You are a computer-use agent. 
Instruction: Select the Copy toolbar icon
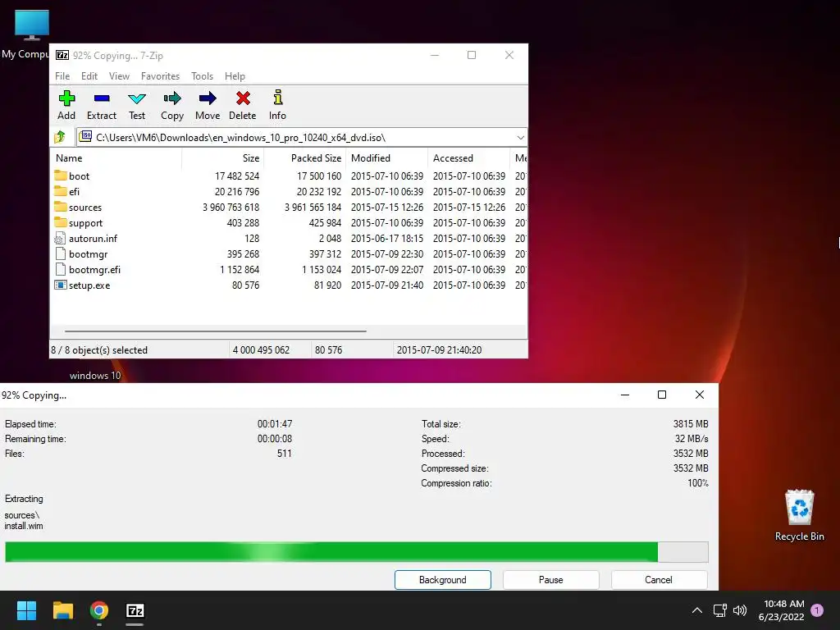172,98
